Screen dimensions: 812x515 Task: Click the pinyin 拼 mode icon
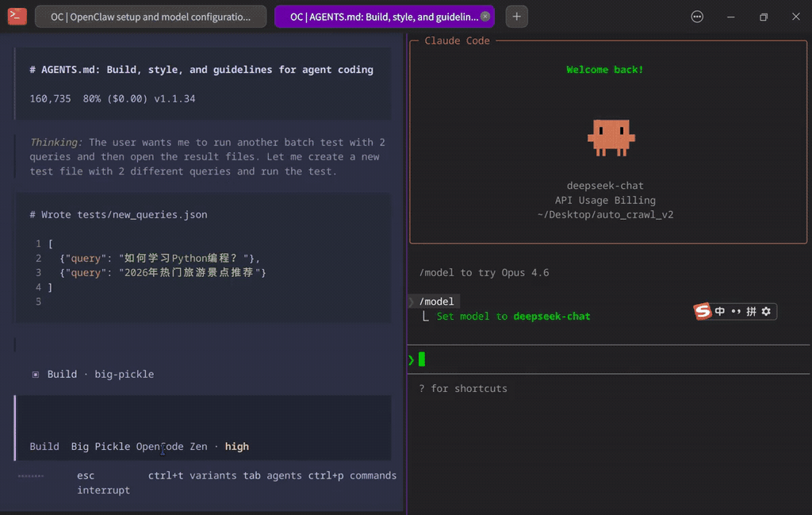(752, 311)
